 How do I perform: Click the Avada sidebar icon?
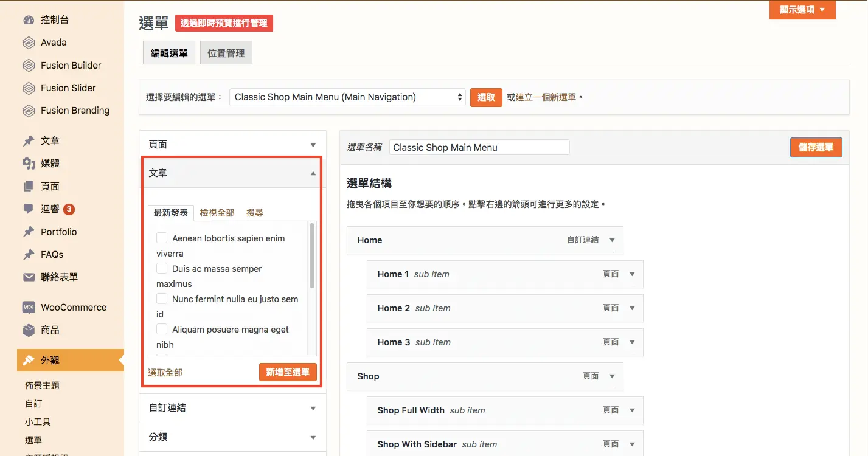29,43
